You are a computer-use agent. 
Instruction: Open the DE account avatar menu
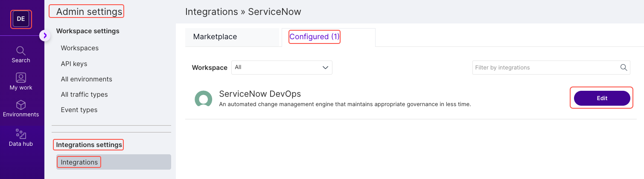pos(21,19)
